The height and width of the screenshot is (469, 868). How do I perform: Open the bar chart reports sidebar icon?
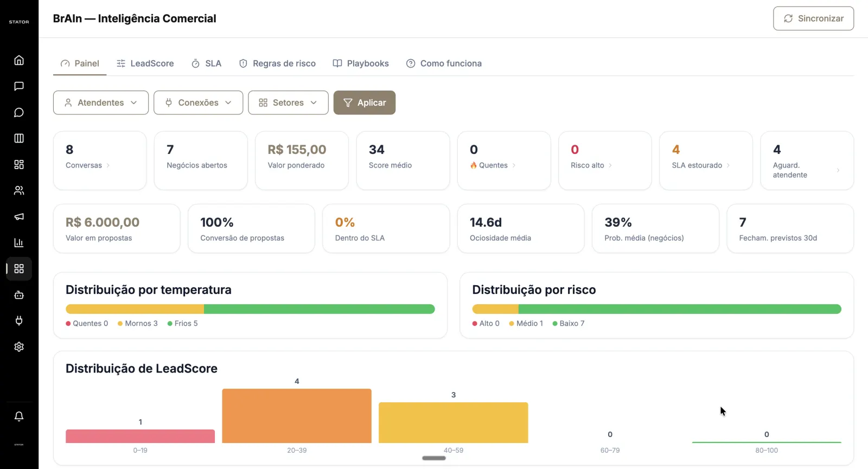[19, 242]
